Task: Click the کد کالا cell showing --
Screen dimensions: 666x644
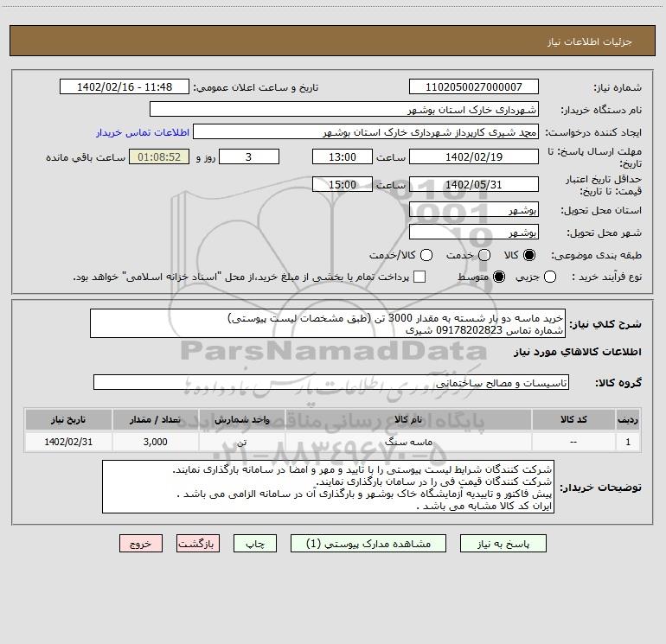Action: click(573, 442)
